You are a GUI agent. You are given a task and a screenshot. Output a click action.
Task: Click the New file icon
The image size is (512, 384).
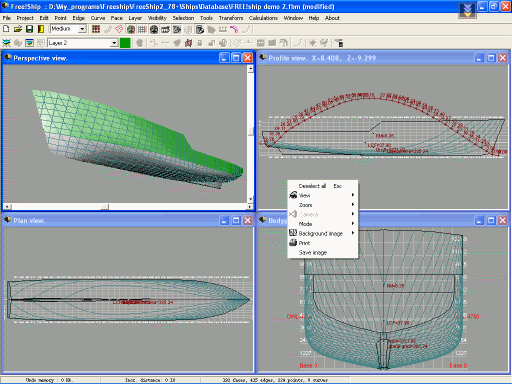[x=6, y=29]
